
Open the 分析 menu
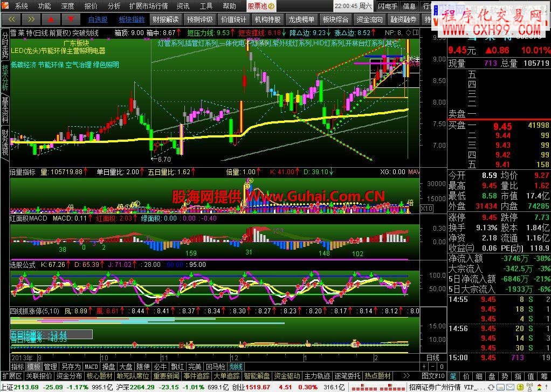click(x=114, y=6)
